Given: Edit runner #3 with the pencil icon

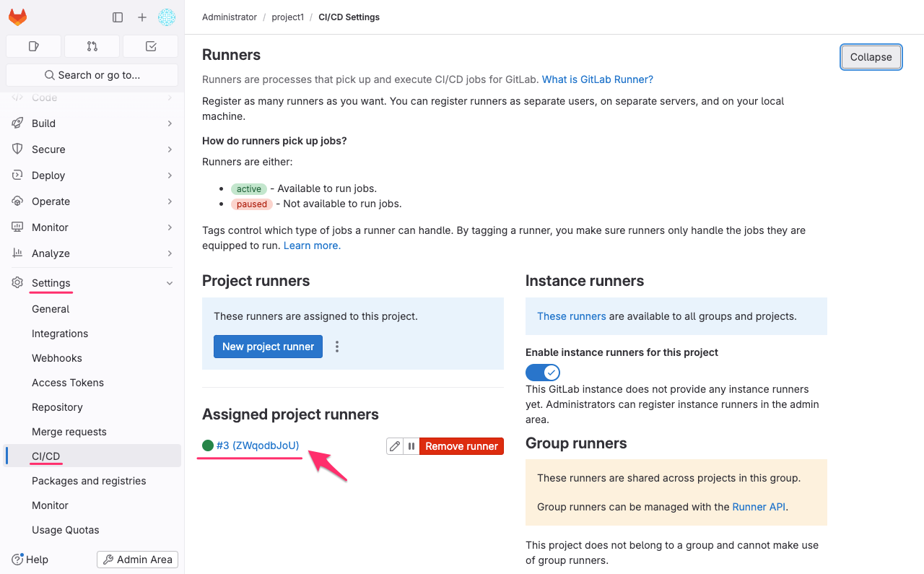Looking at the screenshot, I should pyautogui.click(x=394, y=446).
